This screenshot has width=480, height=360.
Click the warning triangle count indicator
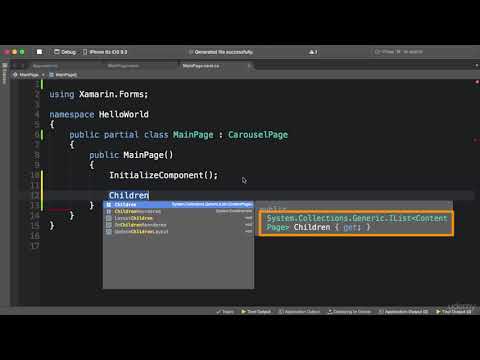[313, 52]
